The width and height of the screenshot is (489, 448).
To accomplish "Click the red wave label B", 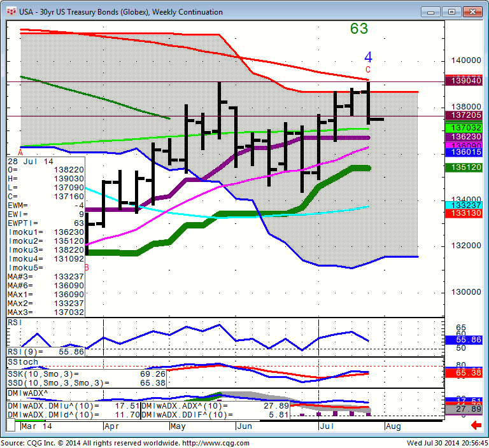I will click(87, 267).
